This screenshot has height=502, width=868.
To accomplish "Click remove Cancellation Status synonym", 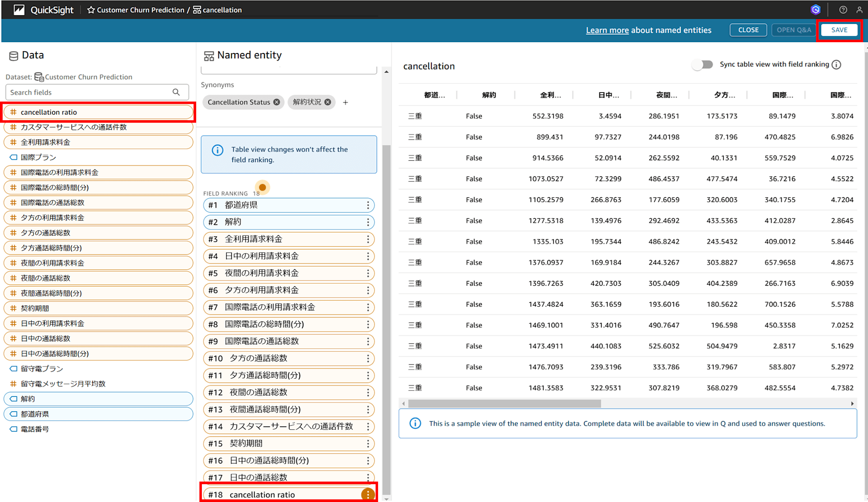I will pos(277,102).
